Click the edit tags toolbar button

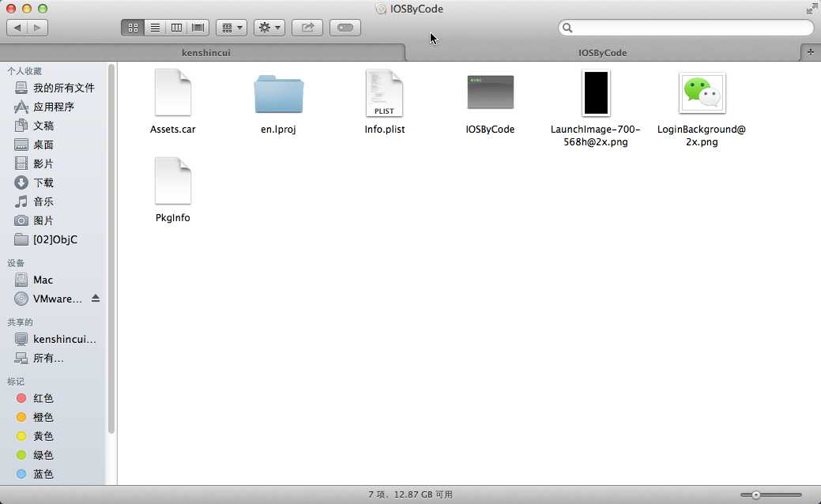click(x=345, y=28)
